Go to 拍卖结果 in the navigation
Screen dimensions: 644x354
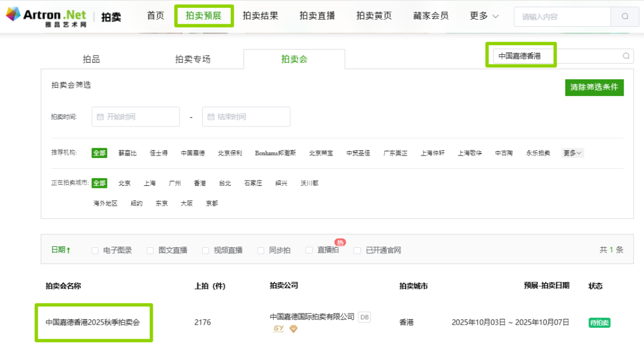pos(261,15)
